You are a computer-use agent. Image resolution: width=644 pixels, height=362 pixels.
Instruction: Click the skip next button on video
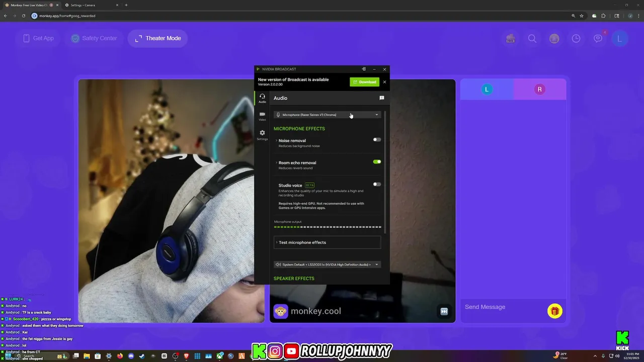(444, 311)
